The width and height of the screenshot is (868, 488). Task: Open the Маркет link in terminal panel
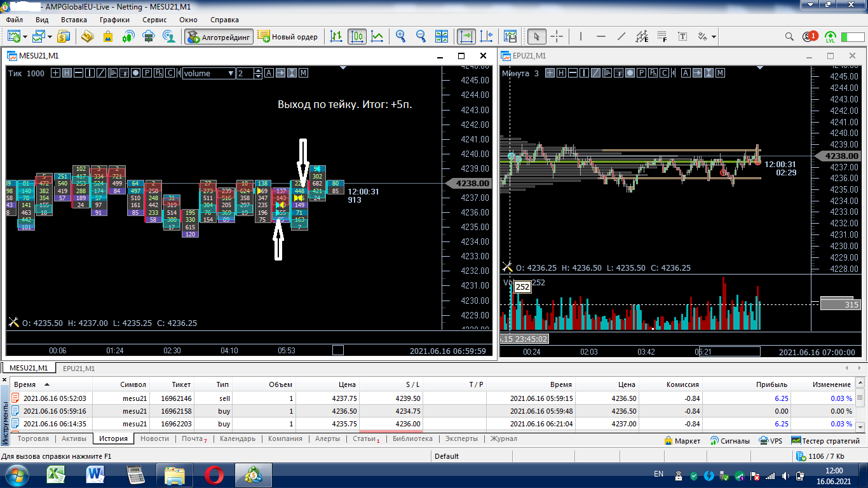pyautogui.click(x=682, y=440)
